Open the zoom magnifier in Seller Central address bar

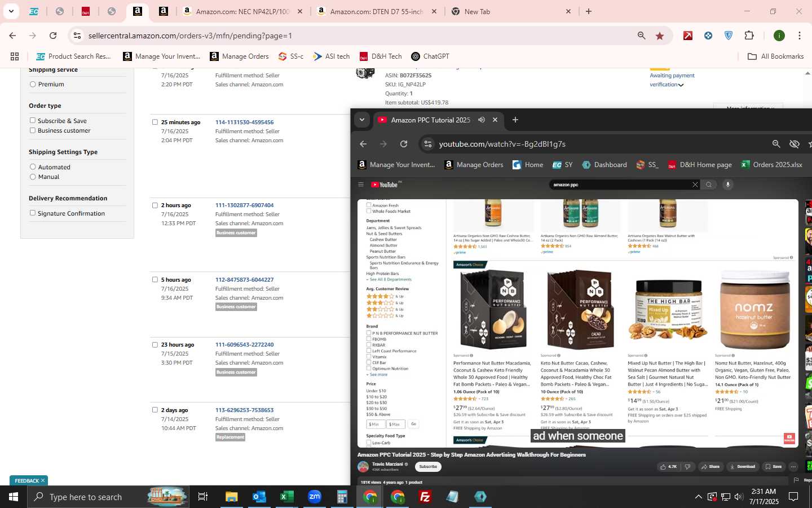[x=641, y=36]
